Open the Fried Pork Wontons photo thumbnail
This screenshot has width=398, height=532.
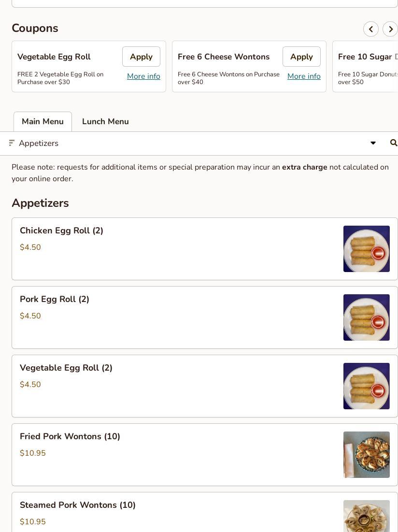[367, 455]
